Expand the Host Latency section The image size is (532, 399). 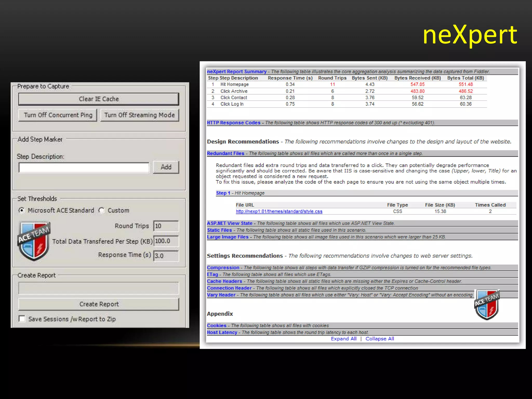coord(222,332)
